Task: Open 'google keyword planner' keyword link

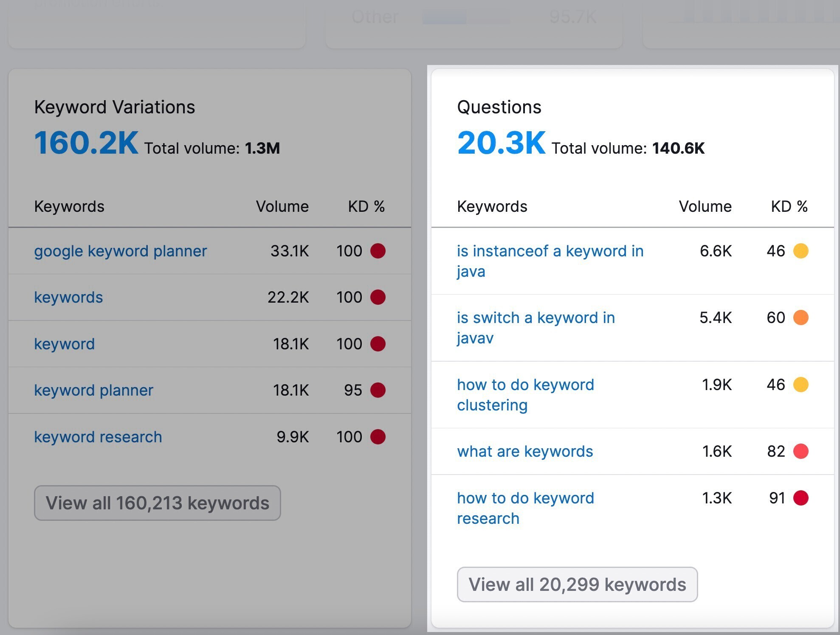Action: point(120,251)
